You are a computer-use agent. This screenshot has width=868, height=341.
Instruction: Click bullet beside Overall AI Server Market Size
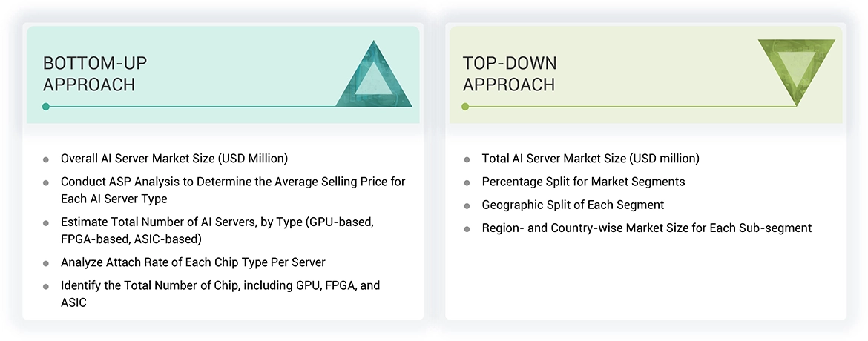(46, 159)
